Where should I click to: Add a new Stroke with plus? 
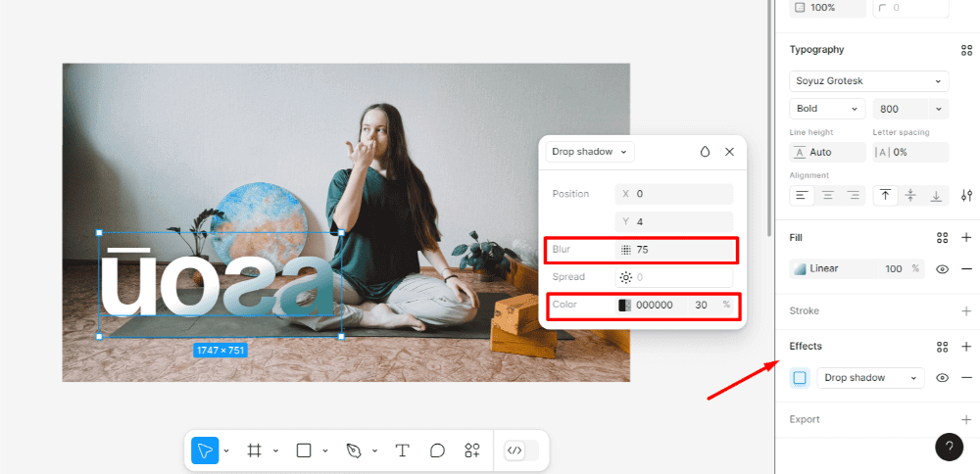point(966,311)
